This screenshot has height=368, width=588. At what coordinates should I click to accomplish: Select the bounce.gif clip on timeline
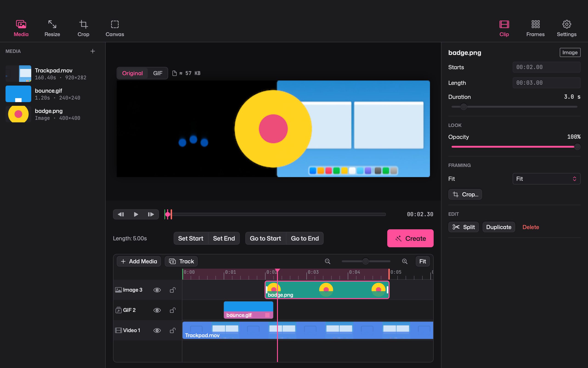click(x=248, y=310)
